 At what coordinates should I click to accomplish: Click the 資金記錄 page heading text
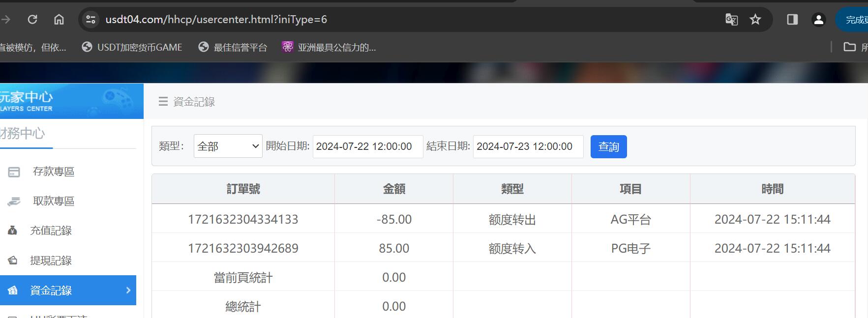point(194,102)
